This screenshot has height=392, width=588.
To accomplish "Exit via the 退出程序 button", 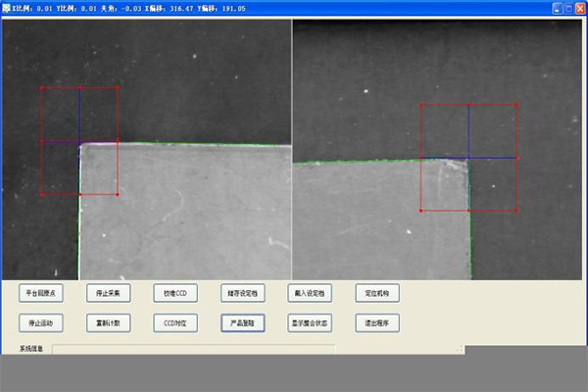I will [x=377, y=321].
